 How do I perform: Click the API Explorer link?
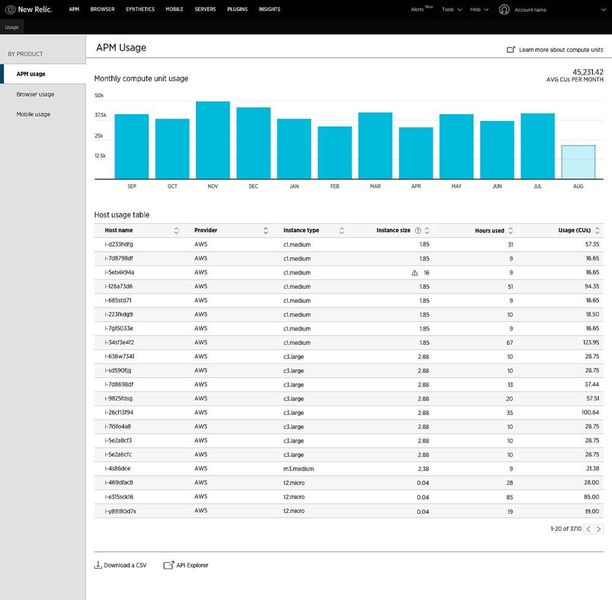click(x=192, y=565)
